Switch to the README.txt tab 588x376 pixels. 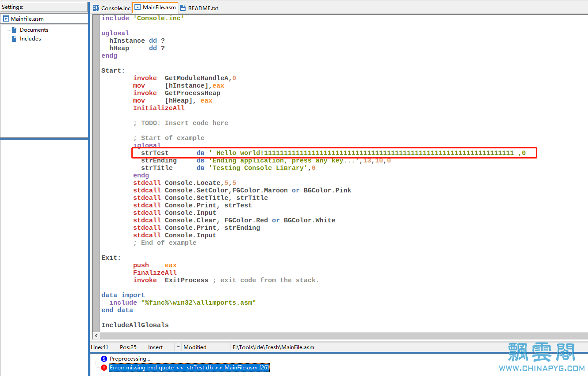[x=199, y=8]
